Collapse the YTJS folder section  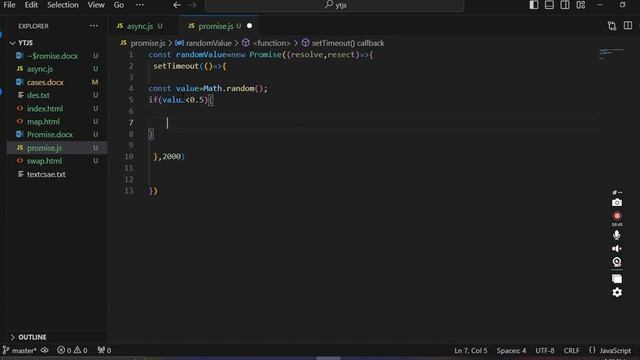point(25,43)
